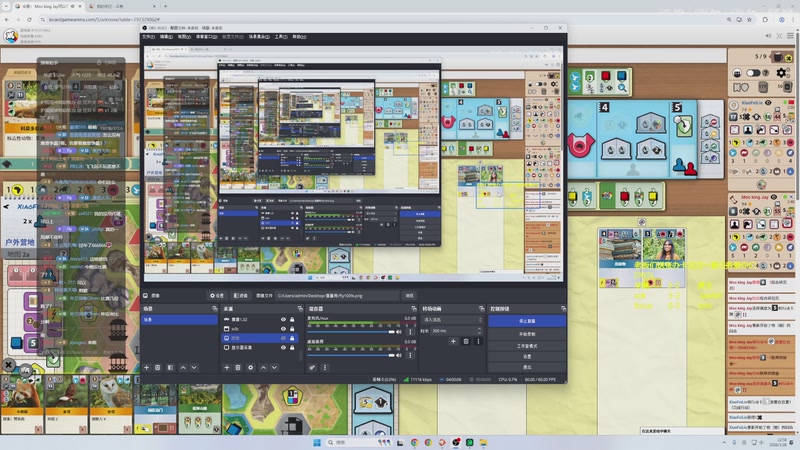Viewport: 800px width, 450px height.
Task: Click Start Recording button in OBS Controls
Action: coord(527,334)
